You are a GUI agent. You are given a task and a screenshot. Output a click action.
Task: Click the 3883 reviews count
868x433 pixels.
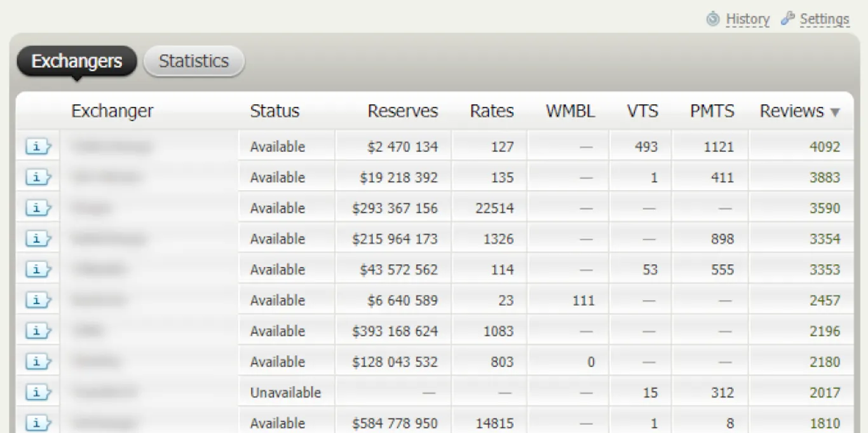tap(825, 177)
